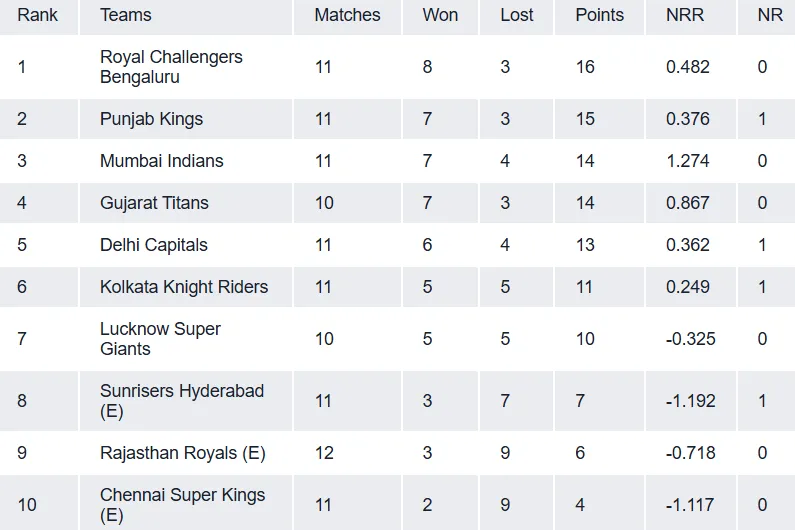Click the Teams column header

coord(126,15)
